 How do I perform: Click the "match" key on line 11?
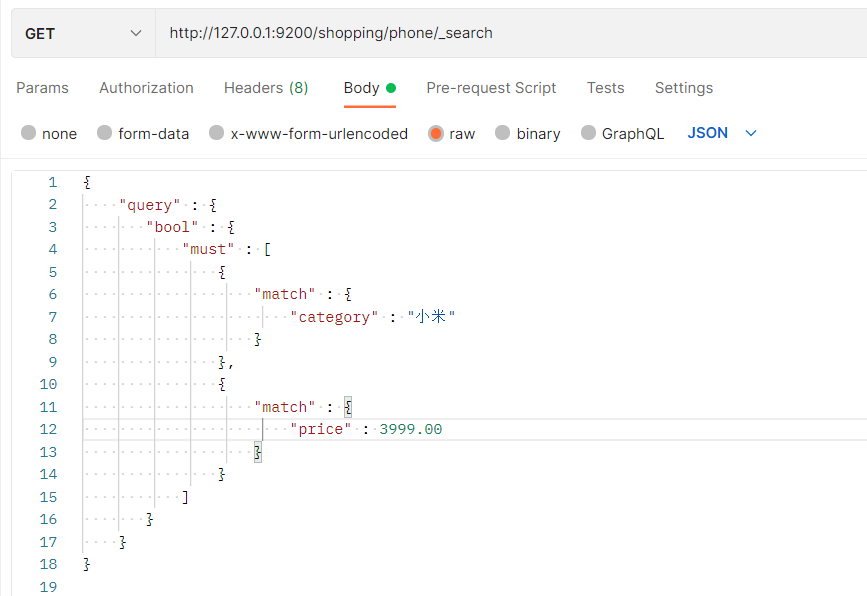[285, 407]
